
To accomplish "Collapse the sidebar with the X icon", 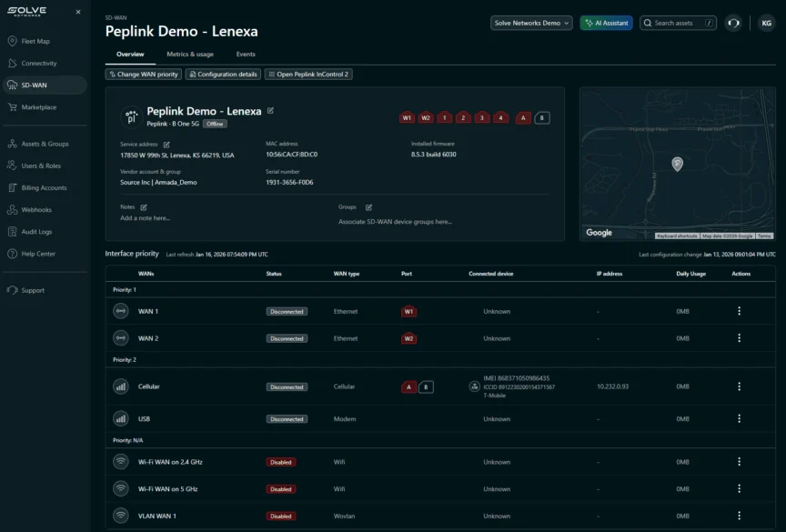I will pos(77,12).
